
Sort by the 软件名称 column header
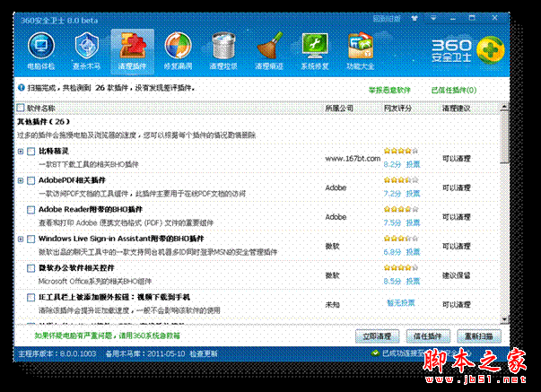(41, 109)
